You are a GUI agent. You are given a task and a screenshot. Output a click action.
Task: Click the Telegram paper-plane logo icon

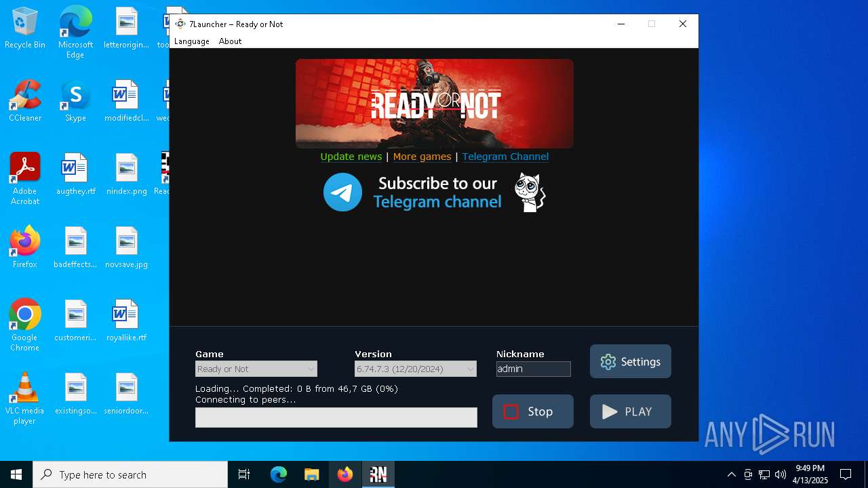click(342, 192)
